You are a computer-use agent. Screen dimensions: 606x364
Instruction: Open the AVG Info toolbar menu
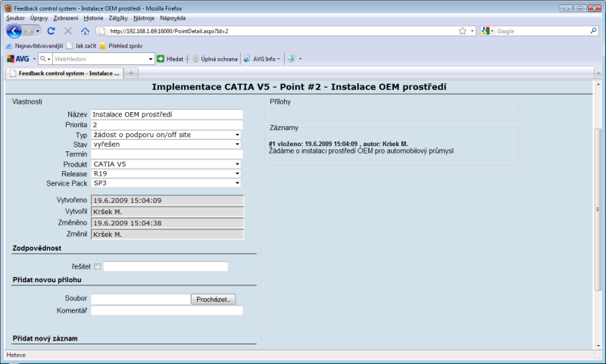261,59
